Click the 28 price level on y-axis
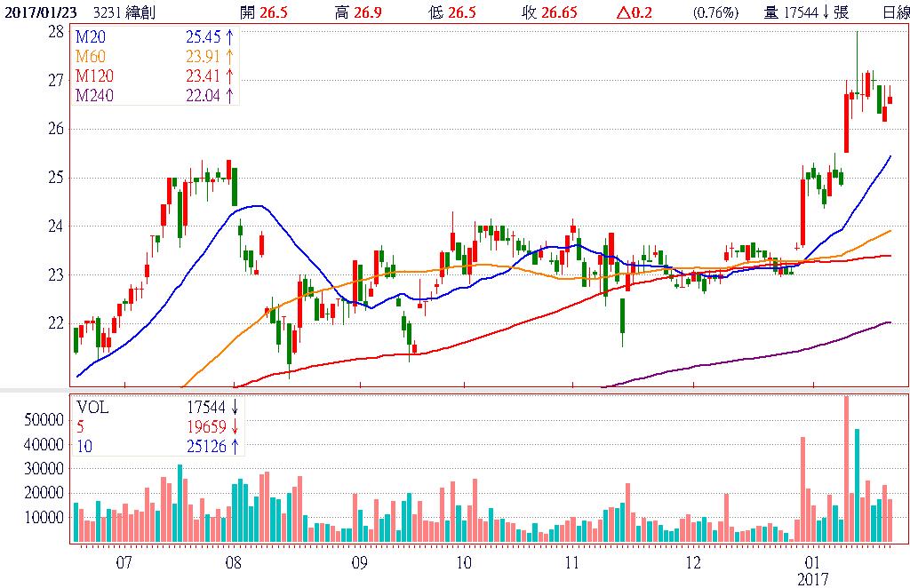 coord(55,31)
